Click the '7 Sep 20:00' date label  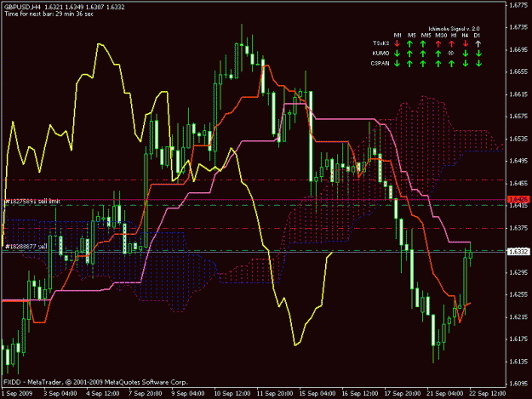(x=146, y=394)
